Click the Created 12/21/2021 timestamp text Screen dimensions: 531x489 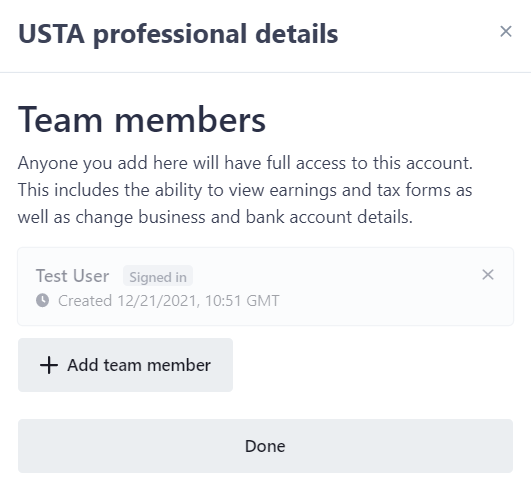pos(169,301)
